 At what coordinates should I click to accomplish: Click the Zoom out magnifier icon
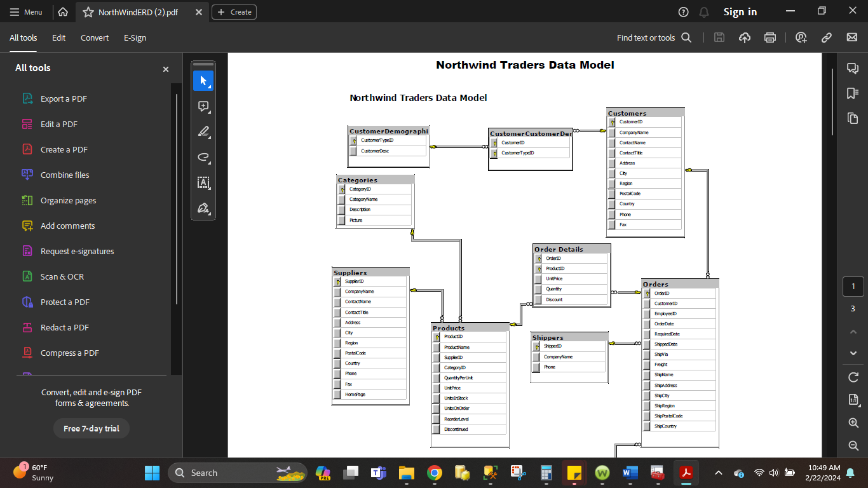[853, 445]
